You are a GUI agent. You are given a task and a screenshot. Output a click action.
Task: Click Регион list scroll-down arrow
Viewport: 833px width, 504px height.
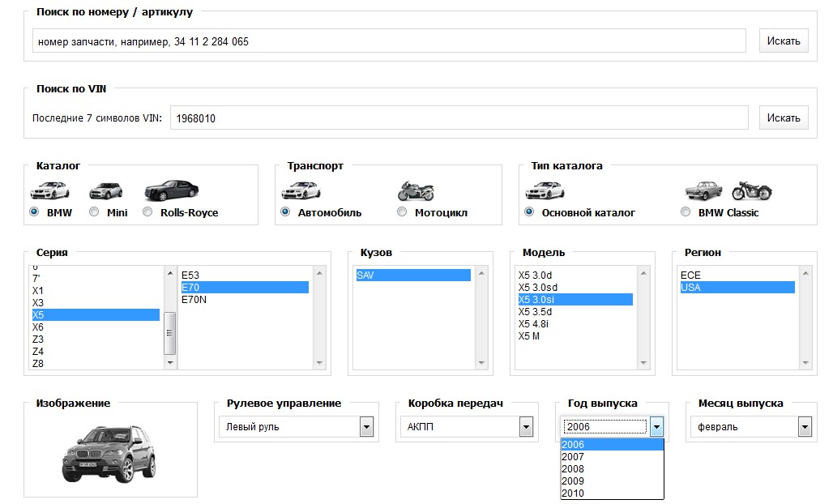coord(805,363)
